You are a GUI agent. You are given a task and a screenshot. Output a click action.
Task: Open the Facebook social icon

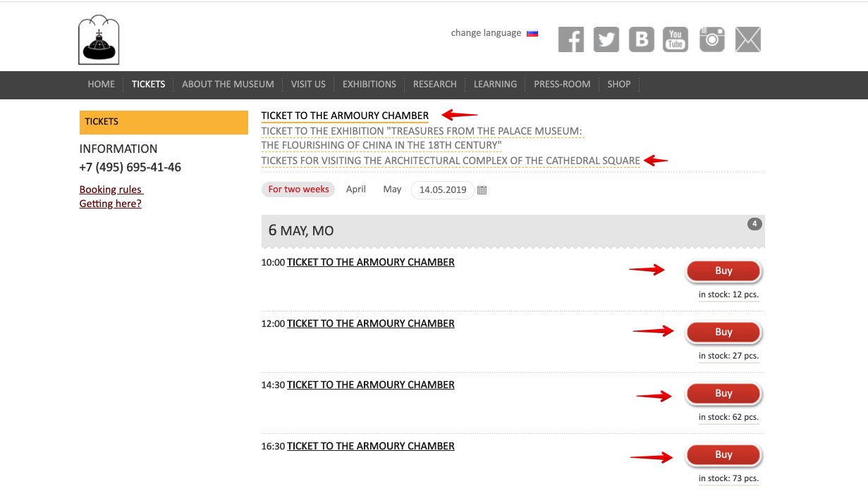571,39
